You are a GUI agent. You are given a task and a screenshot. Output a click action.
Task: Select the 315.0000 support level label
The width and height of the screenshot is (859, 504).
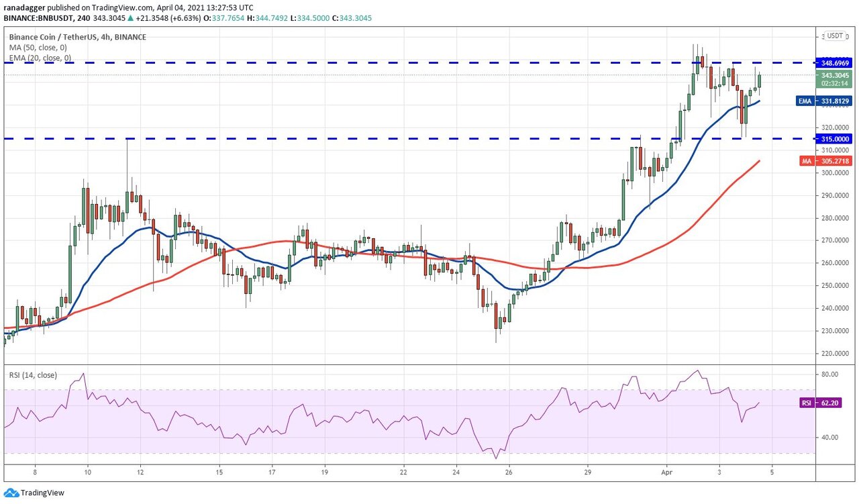click(836, 138)
